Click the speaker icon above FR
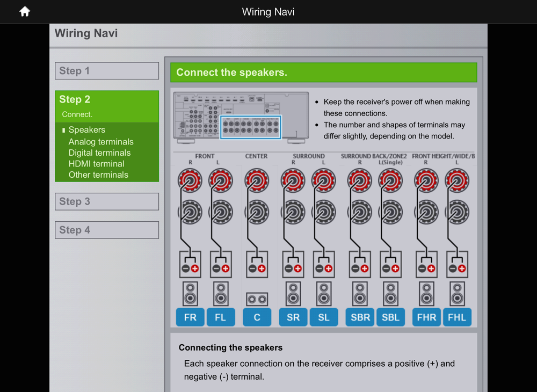This screenshot has width=537, height=392. pos(190,294)
